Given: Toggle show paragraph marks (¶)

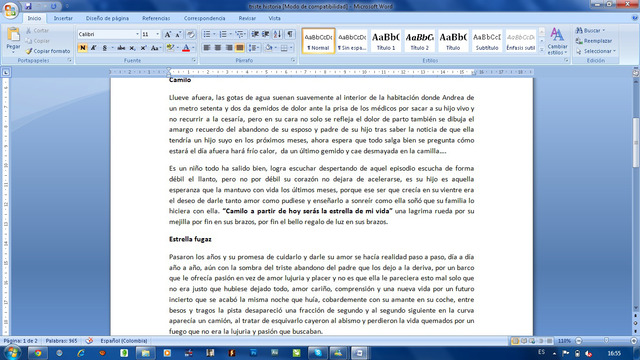Looking at the screenshot, I should pos(290,34).
